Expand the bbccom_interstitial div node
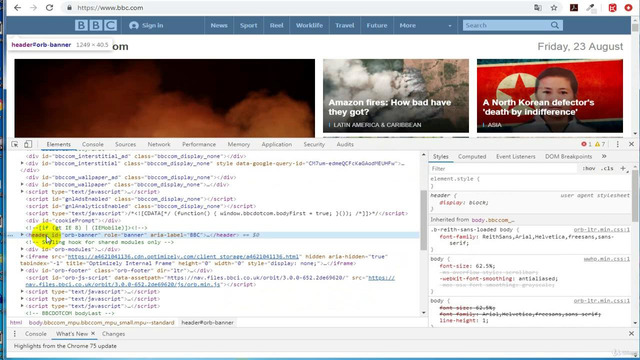This screenshot has height=360, width=640. coord(22,163)
